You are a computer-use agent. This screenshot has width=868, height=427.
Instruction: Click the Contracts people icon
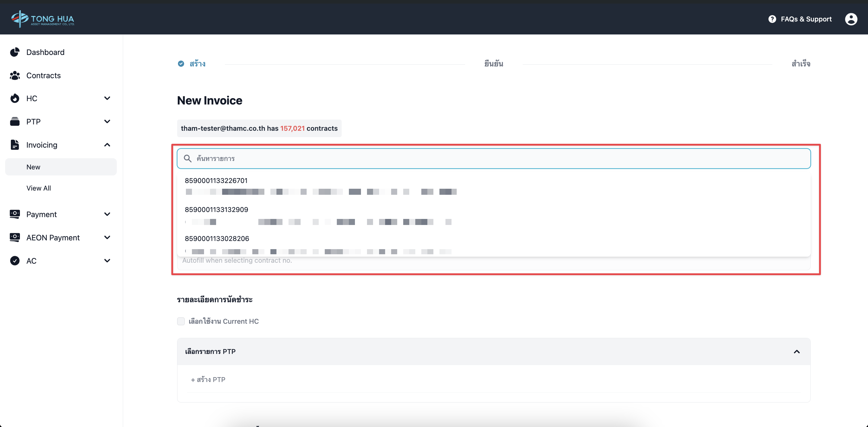[x=15, y=75]
